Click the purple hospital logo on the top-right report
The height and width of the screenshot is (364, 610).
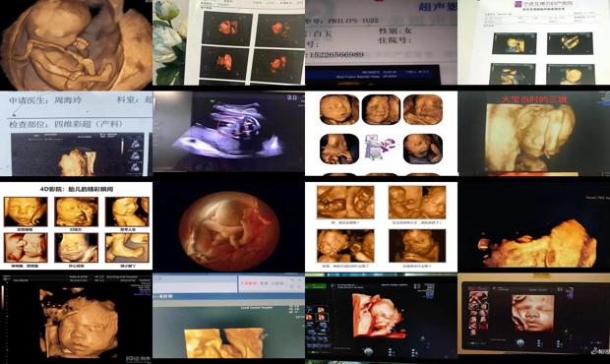[518, 4]
